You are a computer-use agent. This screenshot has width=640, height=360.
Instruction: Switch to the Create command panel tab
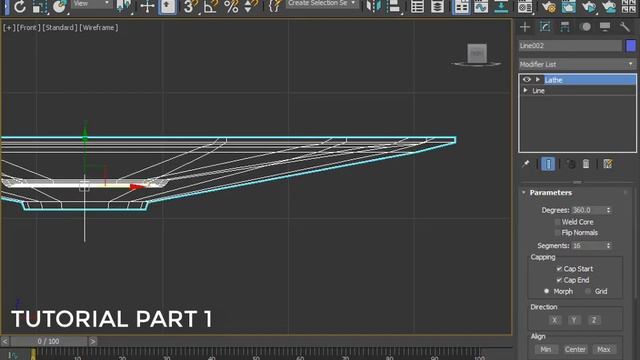[x=525, y=27]
